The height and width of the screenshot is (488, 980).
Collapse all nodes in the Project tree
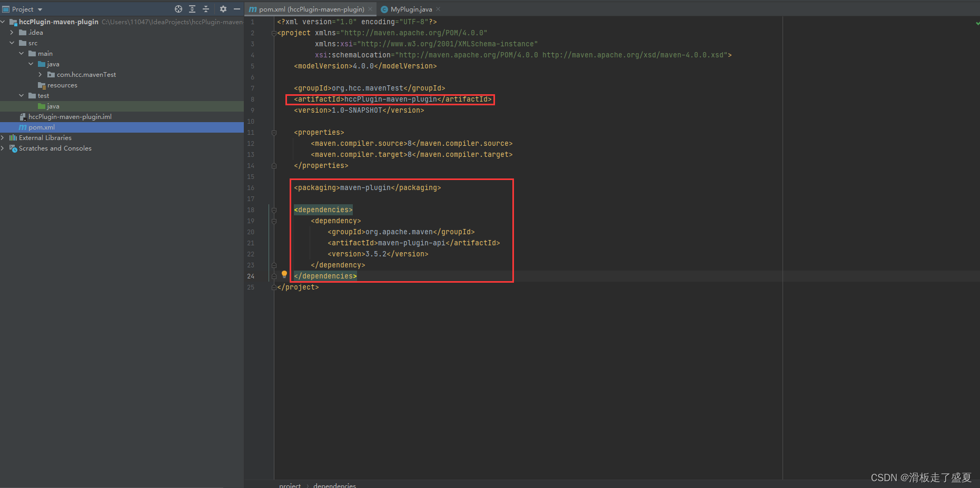pos(205,9)
